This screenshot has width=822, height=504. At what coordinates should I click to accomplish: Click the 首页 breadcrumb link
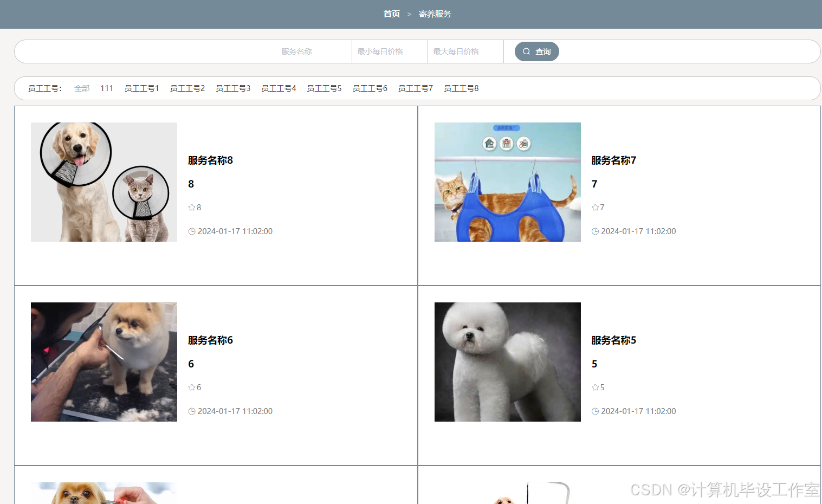point(391,14)
